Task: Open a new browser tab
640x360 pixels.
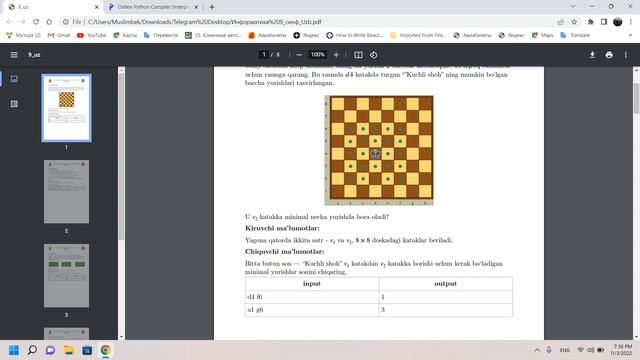Action: pos(212,7)
